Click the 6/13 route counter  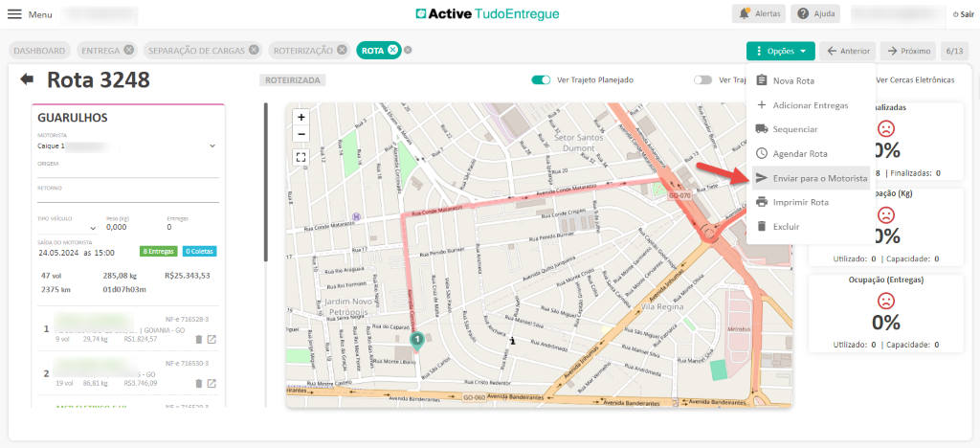pos(954,52)
